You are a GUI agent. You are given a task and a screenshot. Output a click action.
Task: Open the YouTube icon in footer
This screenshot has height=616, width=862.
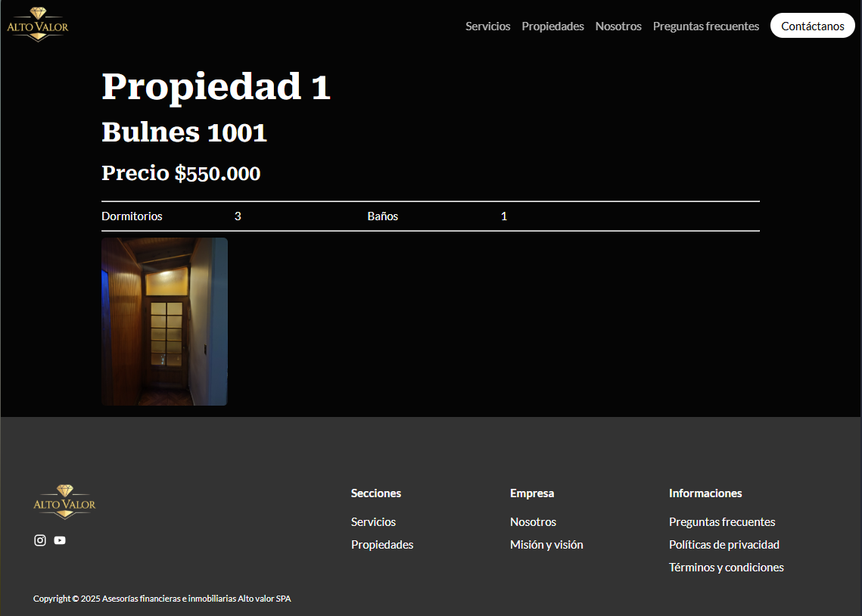(60, 540)
